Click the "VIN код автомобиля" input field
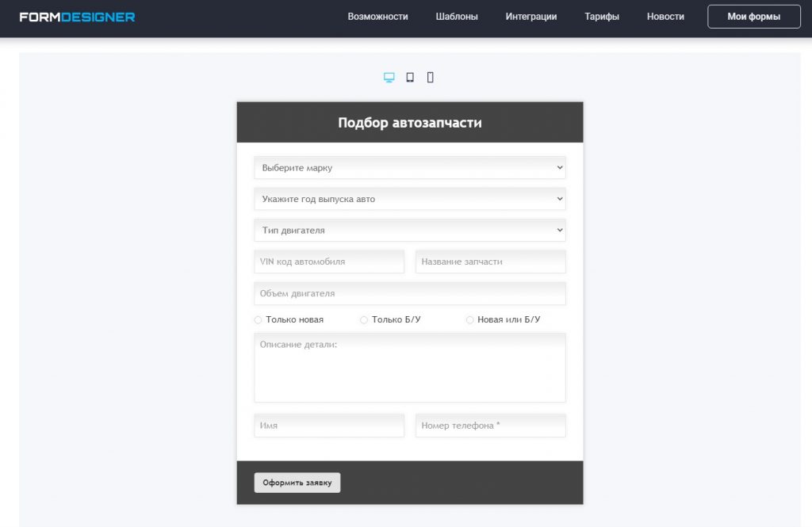 [329, 262]
